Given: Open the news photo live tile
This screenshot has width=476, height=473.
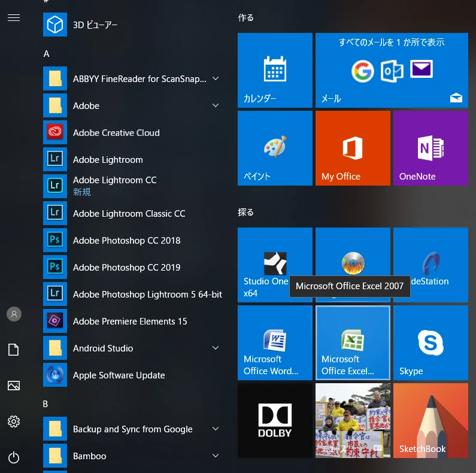Looking at the screenshot, I should click(x=353, y=420).
